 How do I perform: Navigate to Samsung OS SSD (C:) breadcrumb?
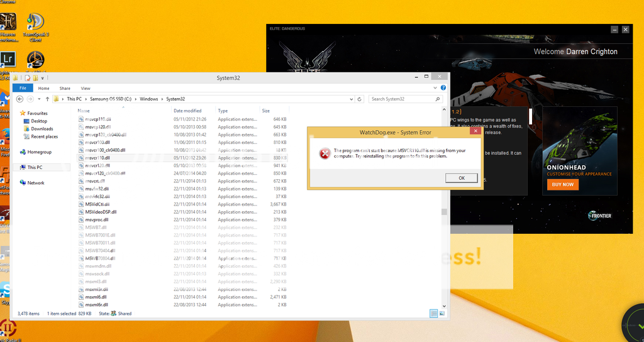click(x=111, y=99)
